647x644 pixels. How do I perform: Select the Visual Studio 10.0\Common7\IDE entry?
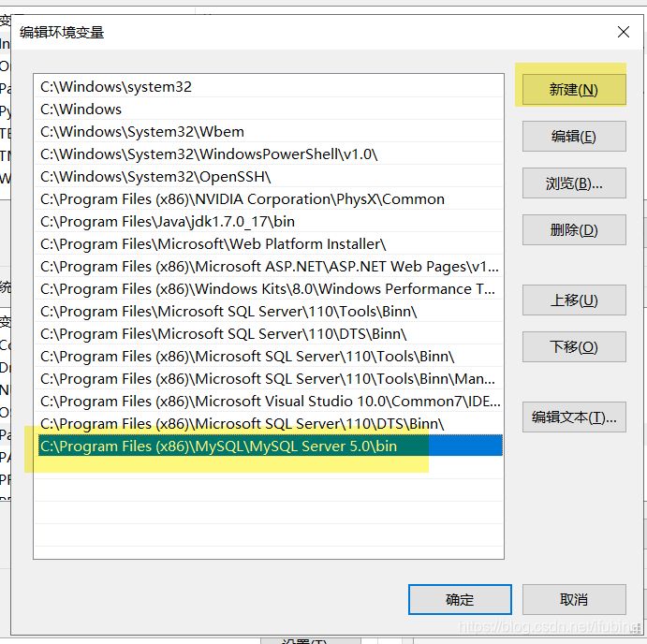coord(269,401)
